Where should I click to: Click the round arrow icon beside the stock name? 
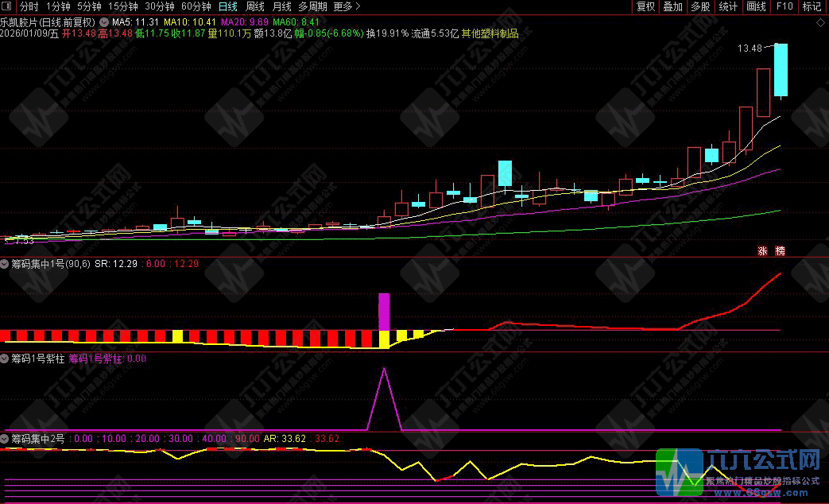pos(103,21)
